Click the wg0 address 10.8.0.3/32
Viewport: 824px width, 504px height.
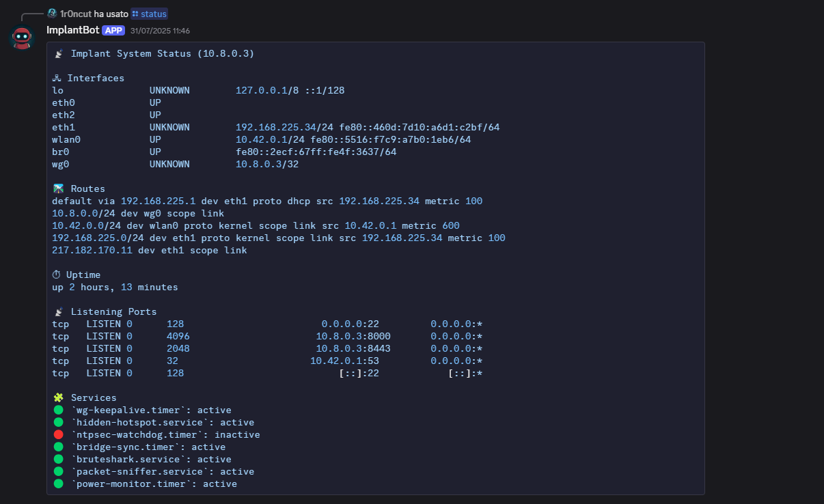click(267, 164)
